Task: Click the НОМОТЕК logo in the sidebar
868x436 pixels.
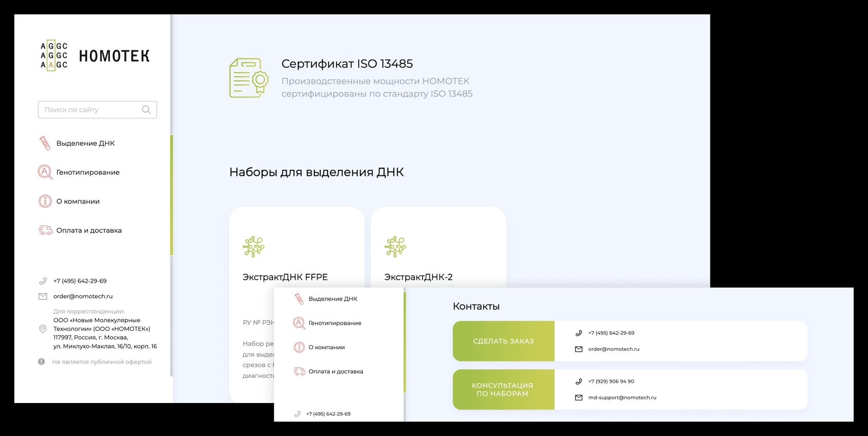Action: pyautogui.click(x=95, y=56)
